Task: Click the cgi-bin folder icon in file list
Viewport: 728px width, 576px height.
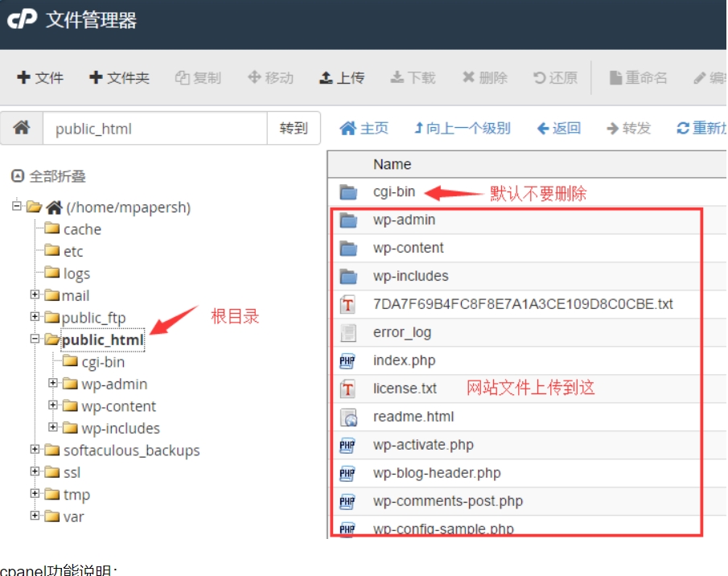Action: point(348,192)
